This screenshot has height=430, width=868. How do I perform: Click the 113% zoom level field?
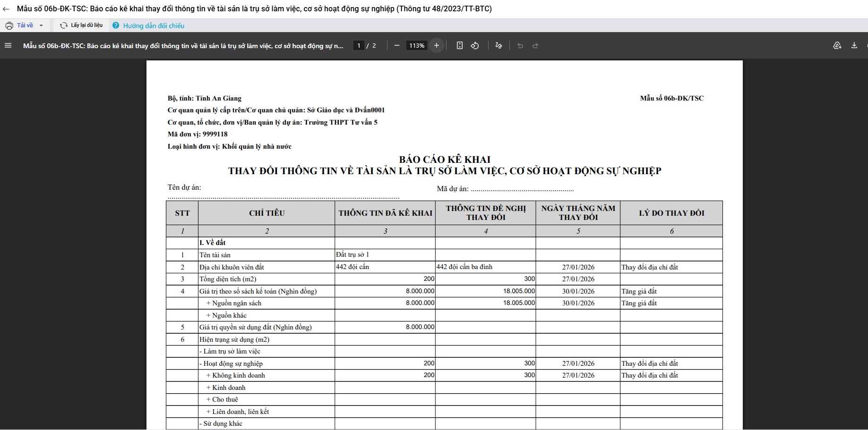point(417,46)
